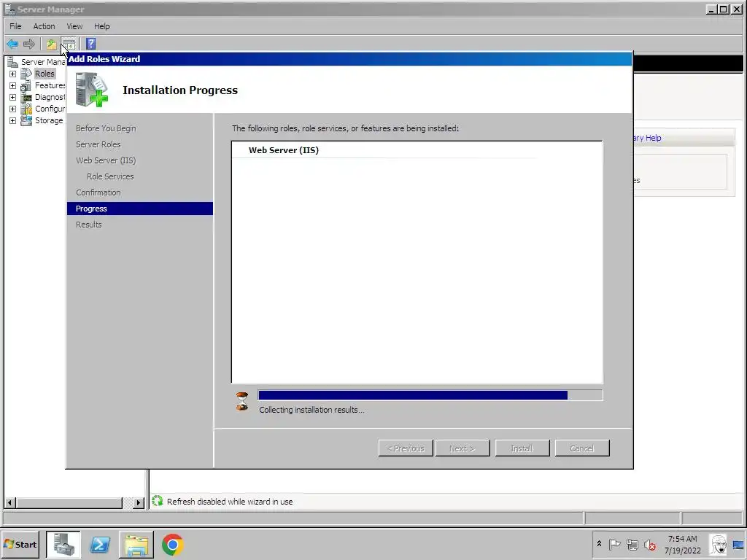Click the Next button
This screenshot has width=747, height=560.
tap(462, 448)
